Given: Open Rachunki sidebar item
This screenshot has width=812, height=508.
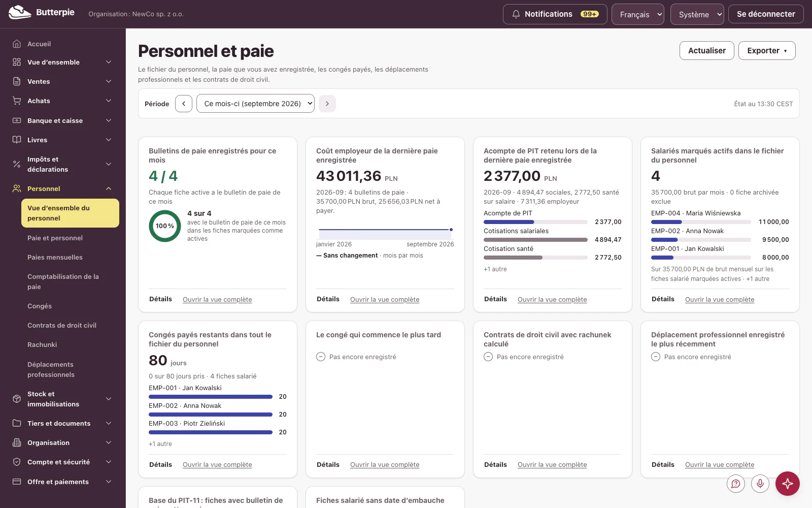Looking at the screenshot, I should coord(42,344).
